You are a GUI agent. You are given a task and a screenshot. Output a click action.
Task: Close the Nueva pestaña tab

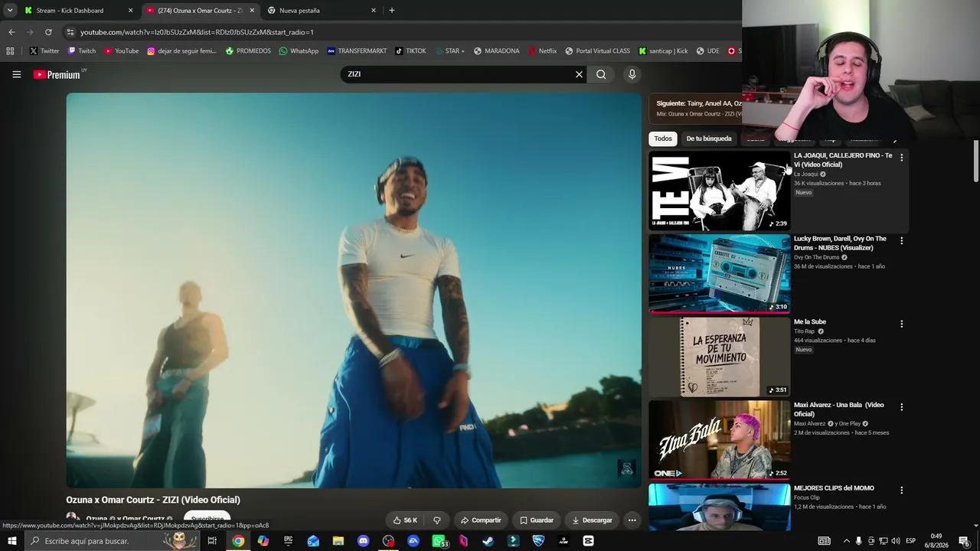[374, 11]
